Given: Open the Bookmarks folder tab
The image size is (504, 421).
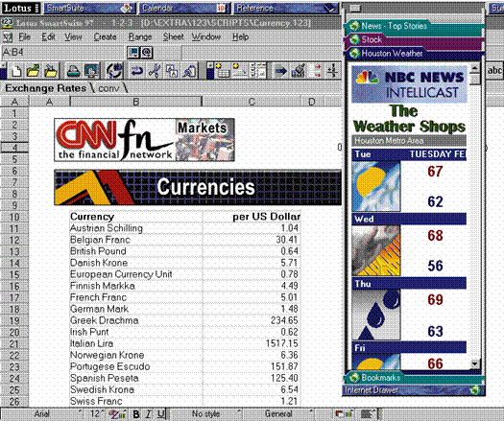Looking at the screenshot, I should pos(380,377).
